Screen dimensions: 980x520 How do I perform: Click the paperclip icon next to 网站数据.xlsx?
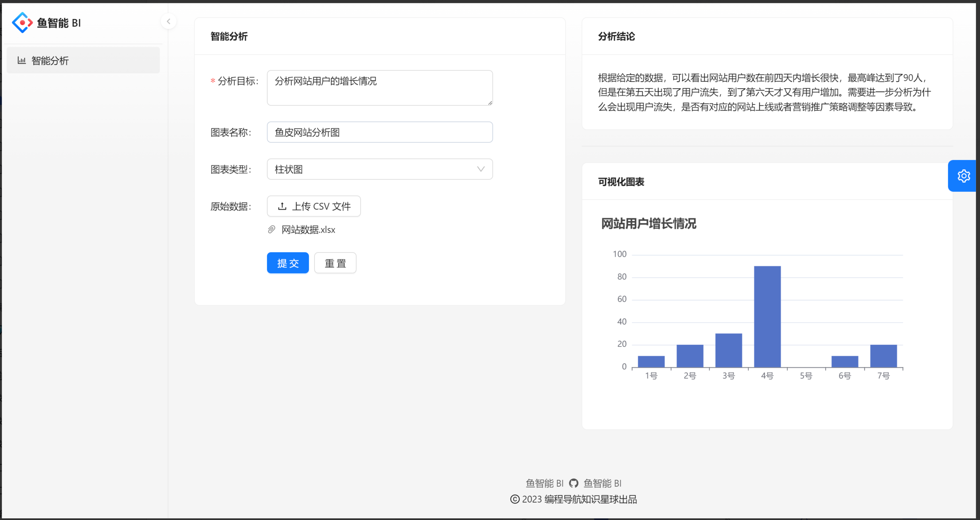(271, 230)
